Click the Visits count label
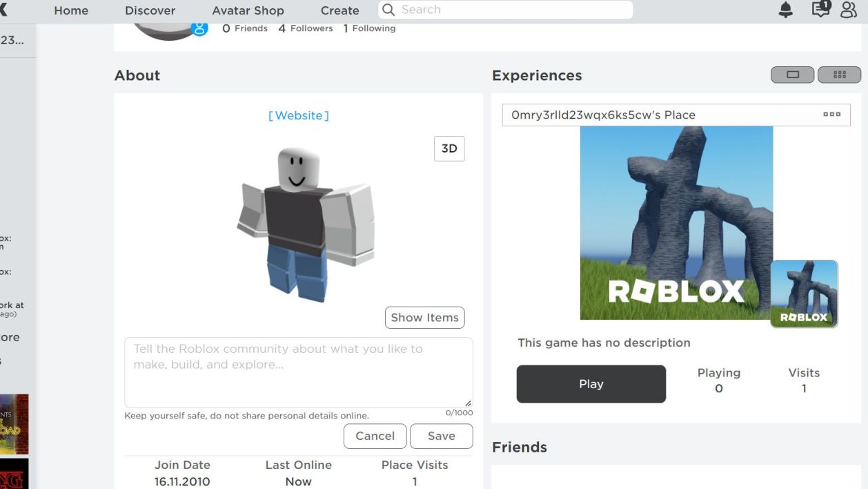The width and height of the screenshot is (868, 489). pyautogui.click(x=804, y=373)
